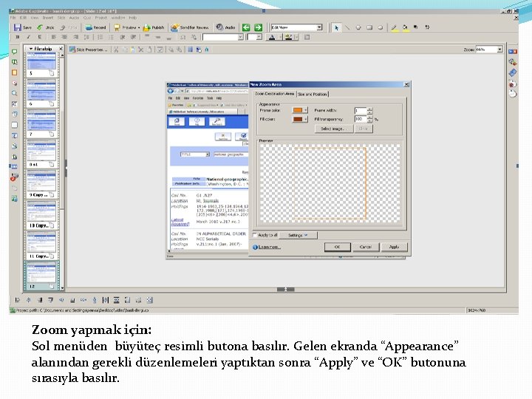
Task: Click the highlight box icon in left toolbar
Action: click(14, 72)
